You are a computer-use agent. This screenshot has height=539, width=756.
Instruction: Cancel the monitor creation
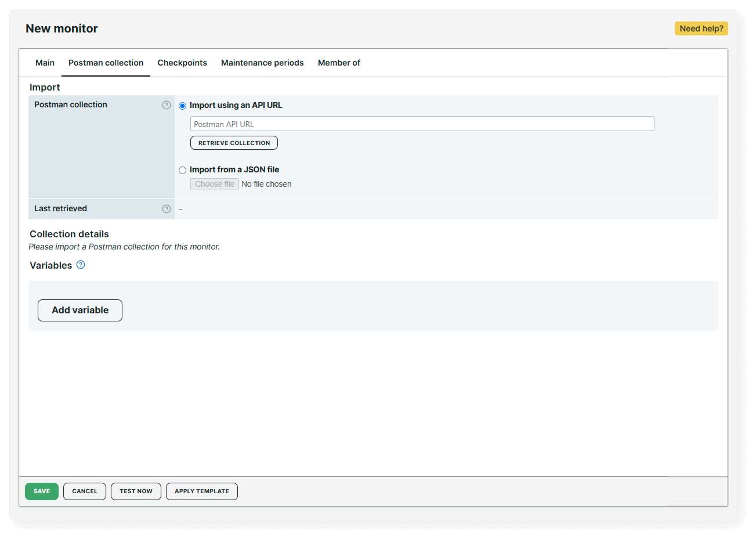point(84,491)
